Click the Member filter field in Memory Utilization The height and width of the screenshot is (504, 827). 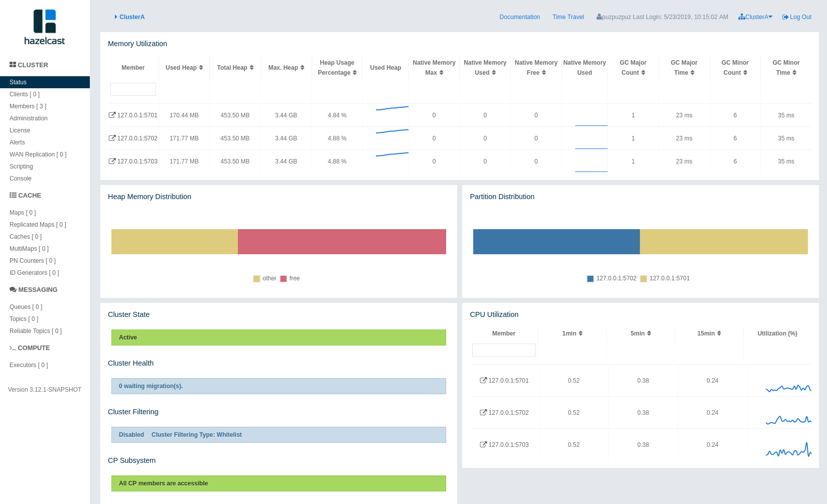pyautogui.click(x=133, y=89)
